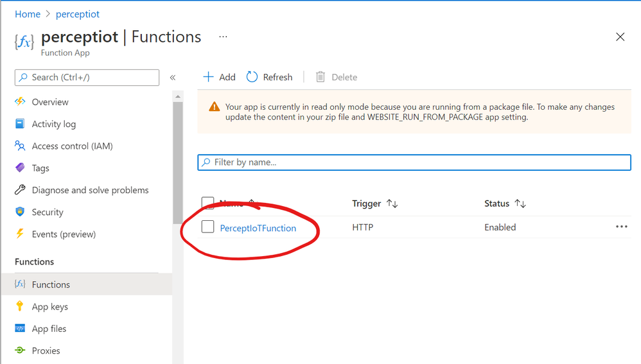Open the PerceptIoTFunction link
The image size is (641, 364).
click(258, 228)
